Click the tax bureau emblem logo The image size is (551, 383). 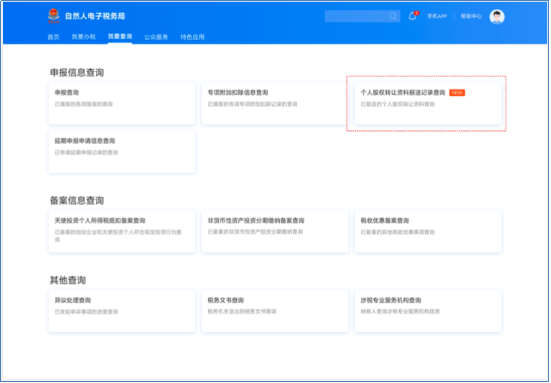pyautogui.click(x=53, y=16)
